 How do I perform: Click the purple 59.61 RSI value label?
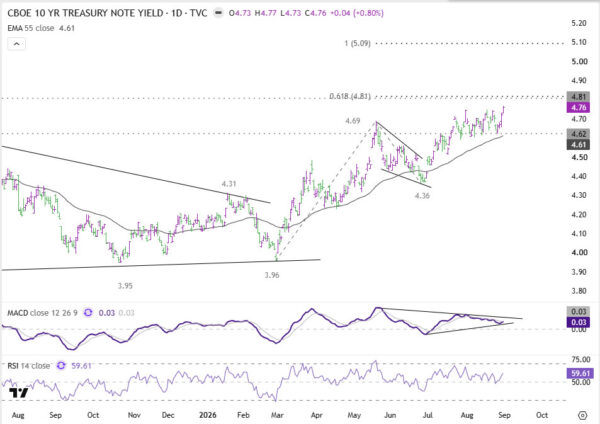point(580,373)
